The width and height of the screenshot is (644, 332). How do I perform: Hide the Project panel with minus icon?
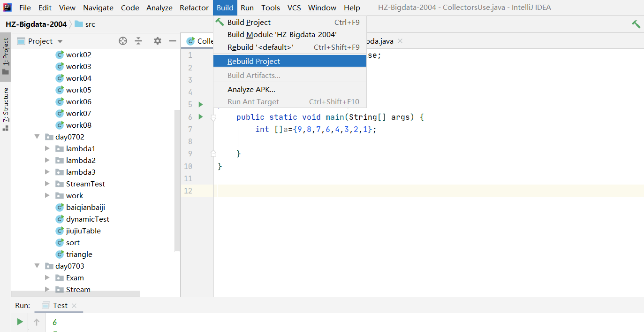point(173,41)
